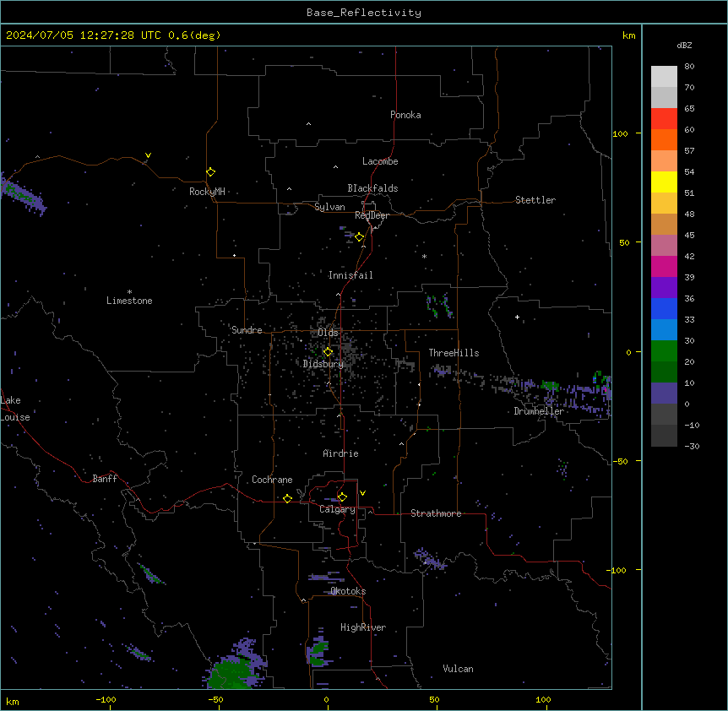Select the green swatch between 30 and 20 dBZ

click(x=664, y=351)
